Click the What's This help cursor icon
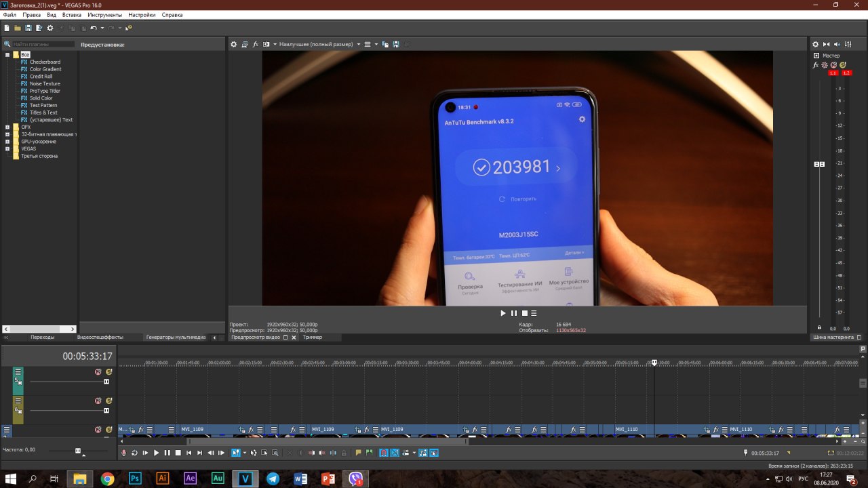The height and width of the screenshot is (488, 868). (129, 28)
